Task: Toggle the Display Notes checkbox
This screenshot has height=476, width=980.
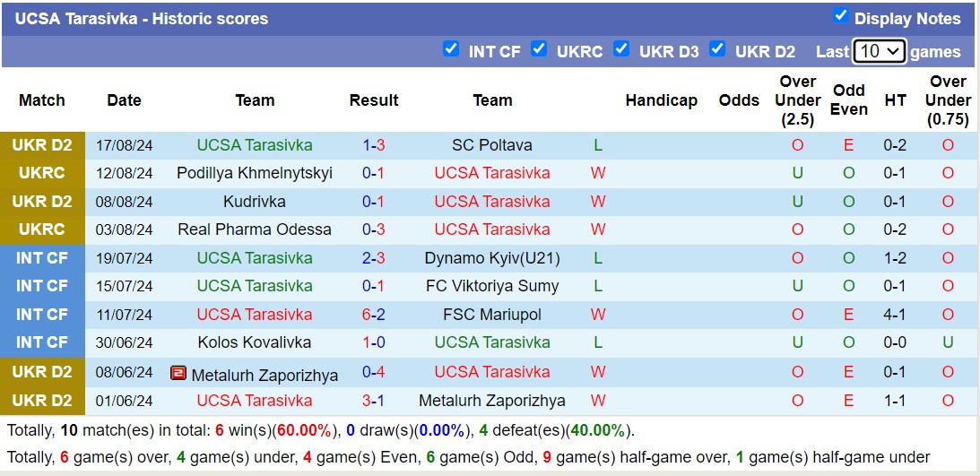Action: [840, 15]
